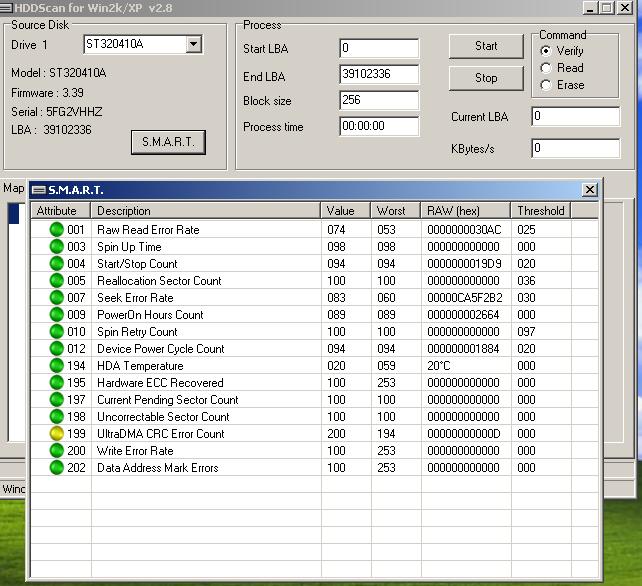
Task: Click the KBytes/s field
Action: [x=576, y=148]
